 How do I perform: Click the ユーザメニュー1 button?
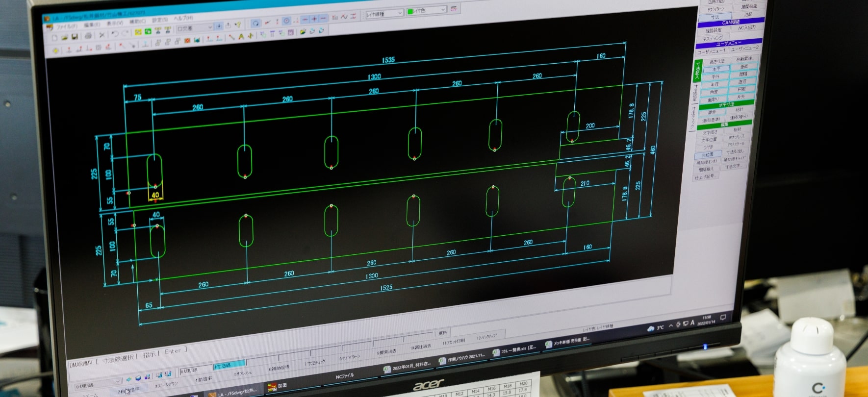click(x=712, y=51)
